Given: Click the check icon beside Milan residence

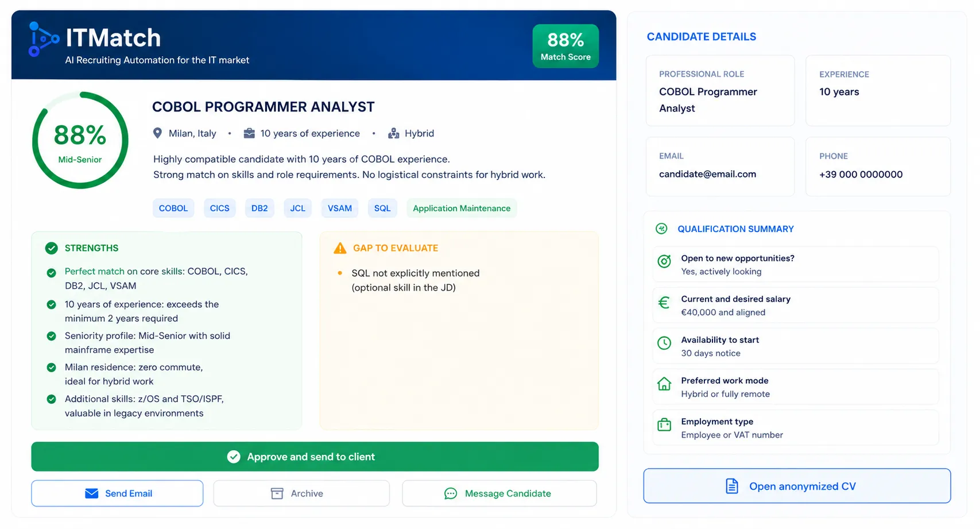Looking at the screenshot, I should coord(51,368).
